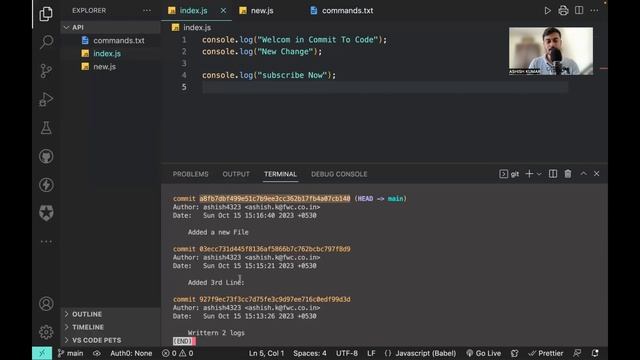Image resolution: width=640 pixels, height=360 pixels.
Task: Open terminal launch profile dropdown arrow
Action: point(539,174)
